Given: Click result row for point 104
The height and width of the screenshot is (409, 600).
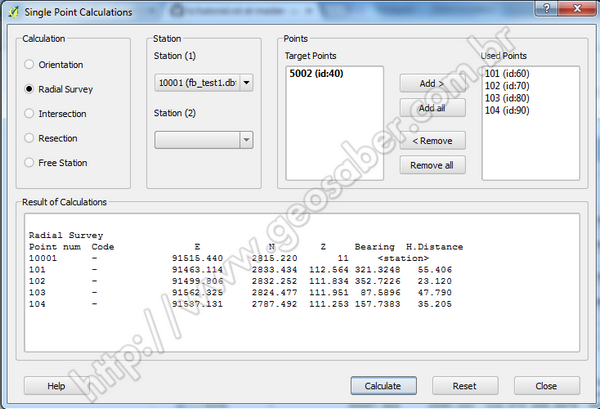Looking at the screenshot, I should pos(240,304).
